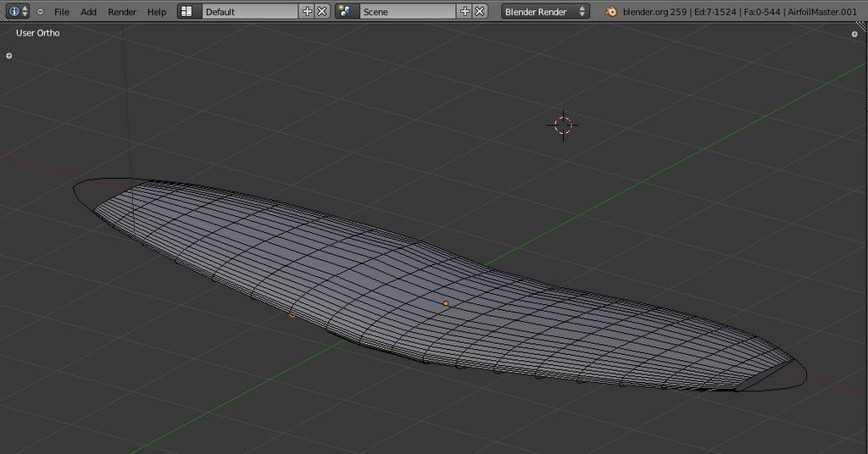Screen dimensions: 868x454
Task: Click the User Ortho view label
Action: tap(37, 33)
